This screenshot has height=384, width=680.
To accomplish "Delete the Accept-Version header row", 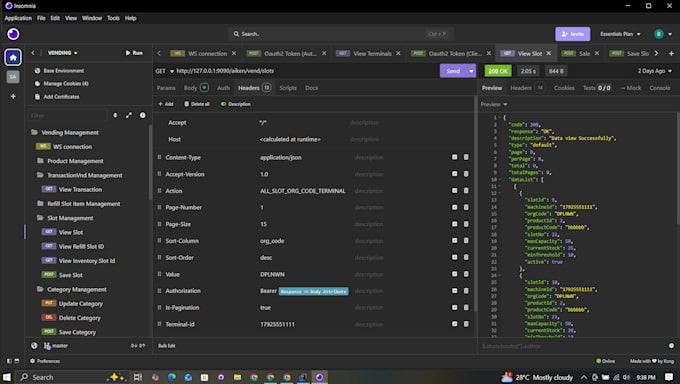I will [x=466, y=174].
